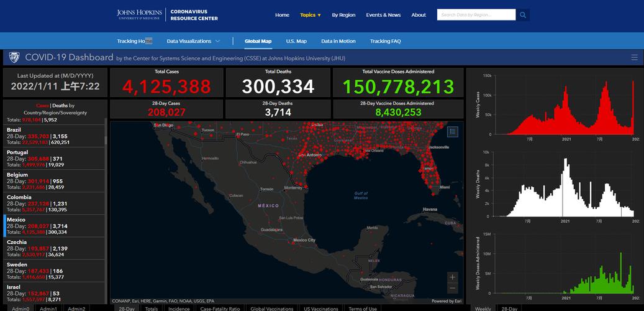The image size is (644, 311).
Task: Select Mexico in the country list
Action: tap(55, 226)
